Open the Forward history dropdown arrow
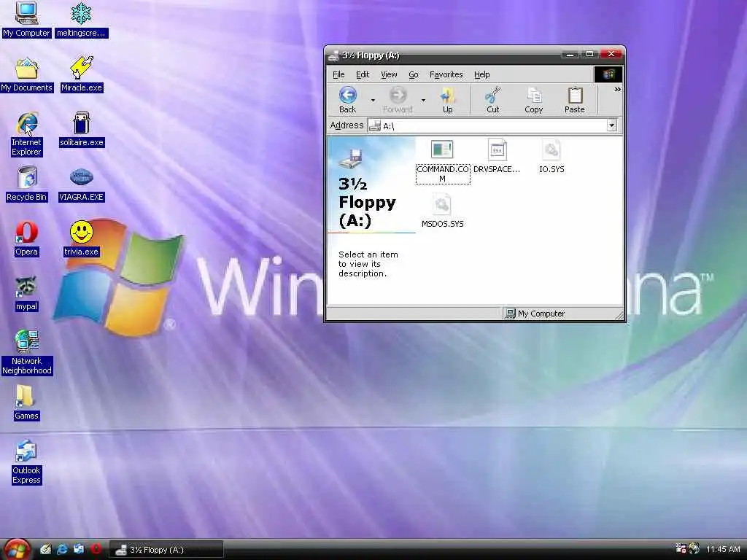 (423, 100)
